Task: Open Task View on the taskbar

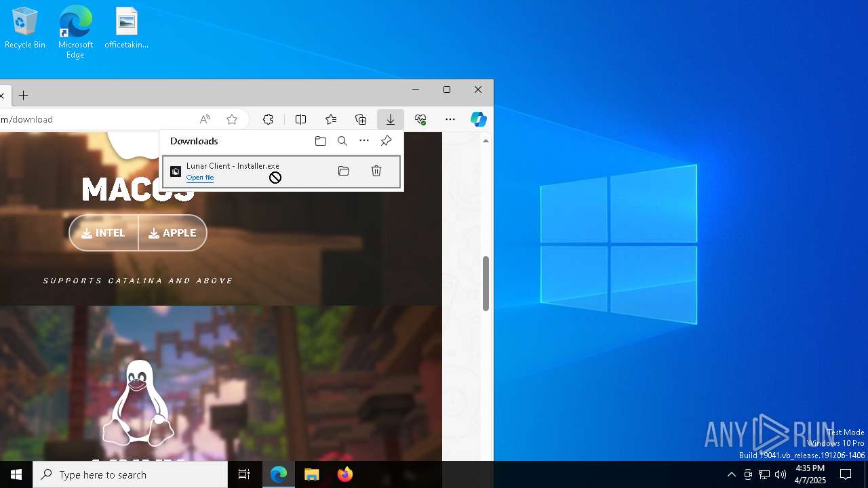Action: tap(244, 474)
